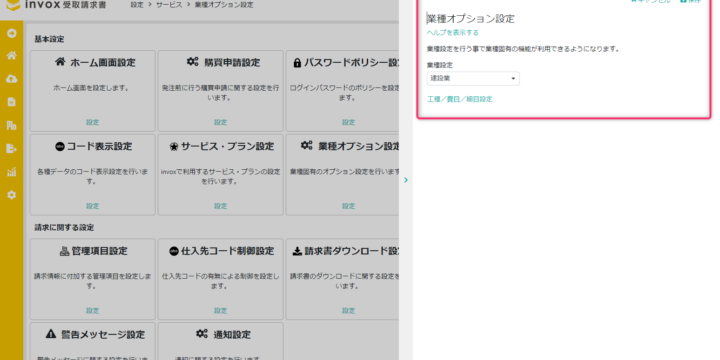Click the 請求に関する設定 section heading
The width and height of the screenshot is (720, 360).
64,227
